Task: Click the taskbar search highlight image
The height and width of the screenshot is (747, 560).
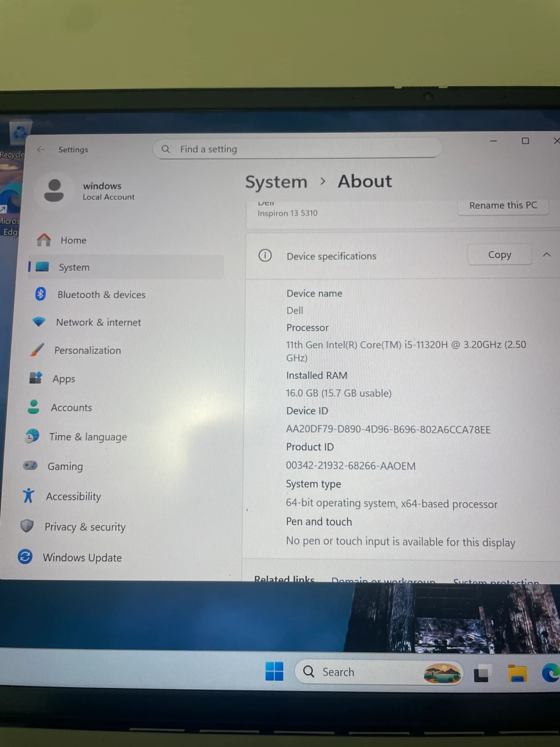Action: tap(442, 673)
